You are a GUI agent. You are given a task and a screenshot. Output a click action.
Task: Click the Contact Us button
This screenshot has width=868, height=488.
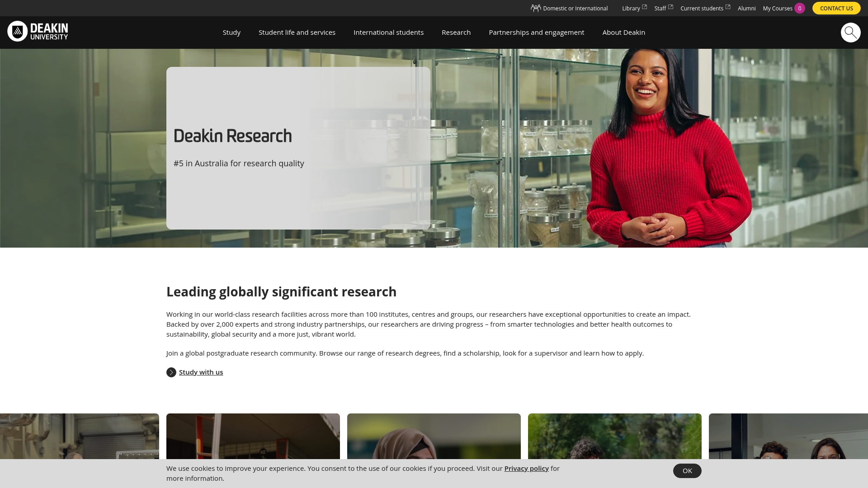coord(836,8)
